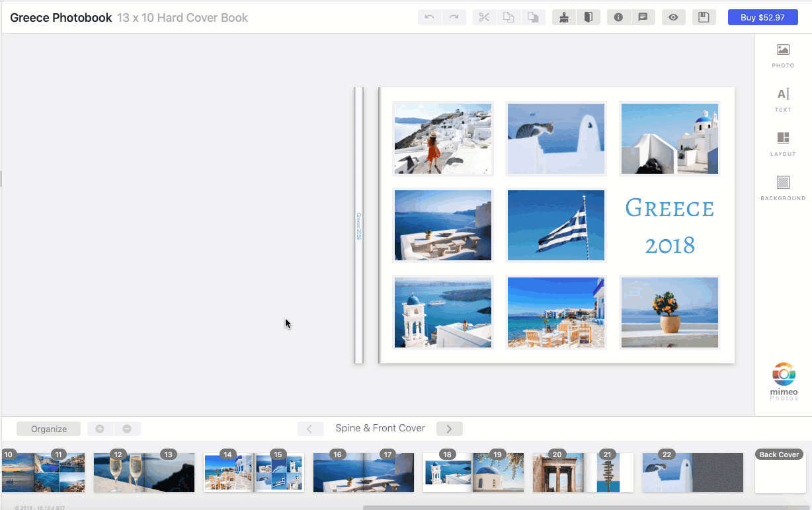
Task: Toggle book preview with the eye icon
Action: tap(674, 17)
